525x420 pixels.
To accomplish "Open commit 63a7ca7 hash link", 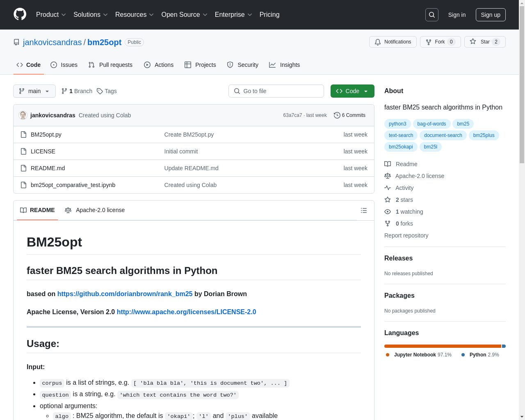I will point(292,115).
